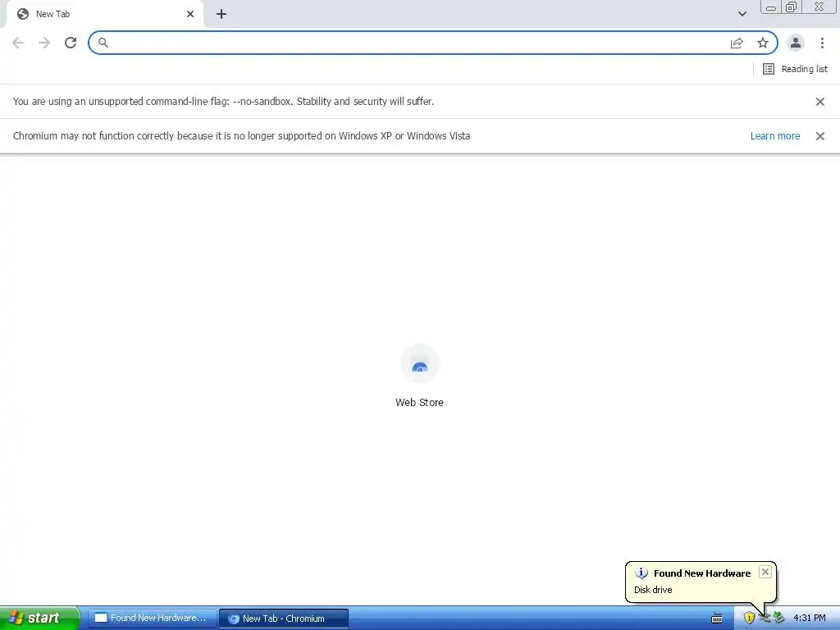
Task: Open the Web Store shortcut icon
Action: click(420, 363)
